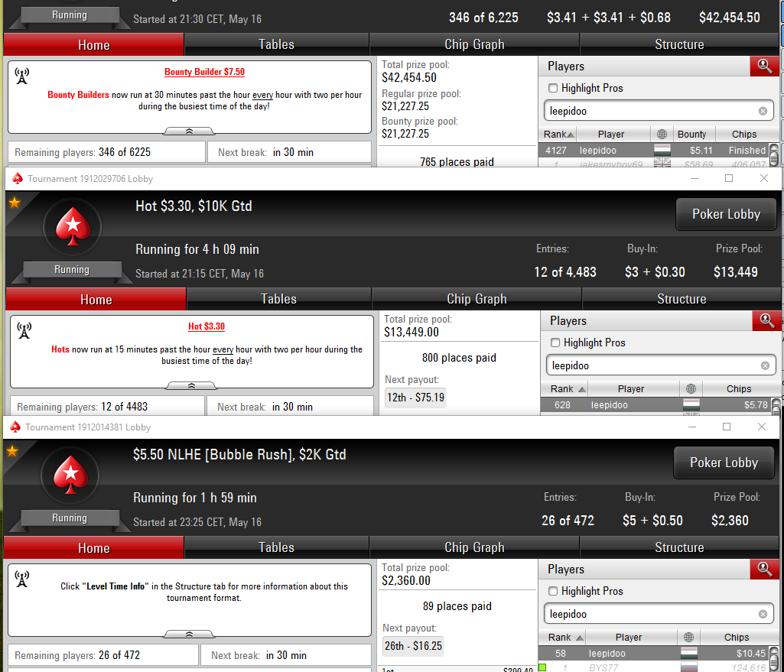Viewport: 784px width, 672px height.
Task: Open the Bounty Builder $7.50 link
Action: tap(204, 72)
